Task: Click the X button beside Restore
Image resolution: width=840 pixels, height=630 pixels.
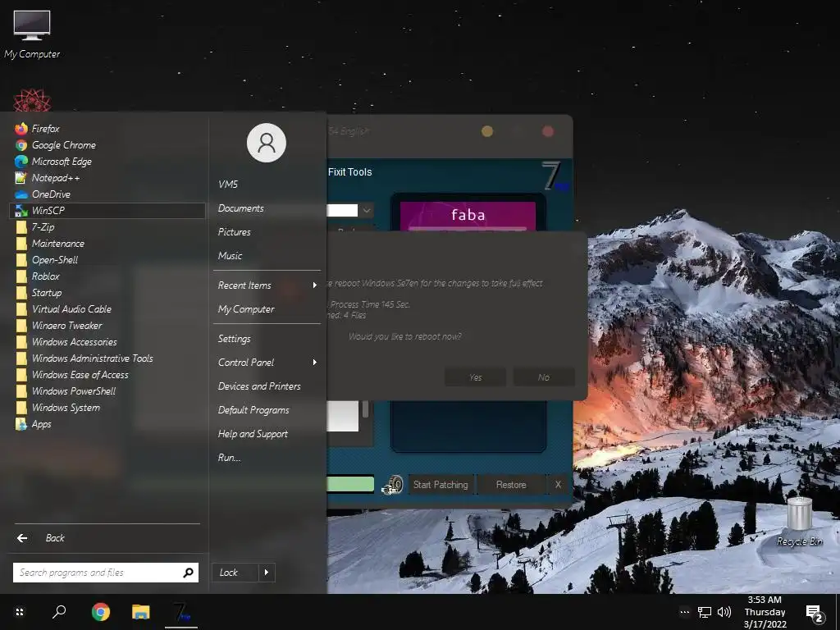Action: [x=558, y=484]
